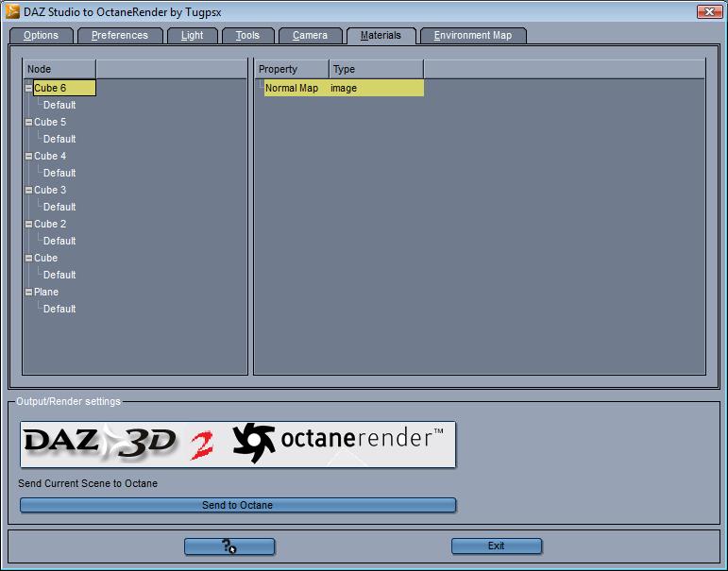This screenshot has height=571, width=728.
Task: Click the Node column header
Action: point(59,69)
